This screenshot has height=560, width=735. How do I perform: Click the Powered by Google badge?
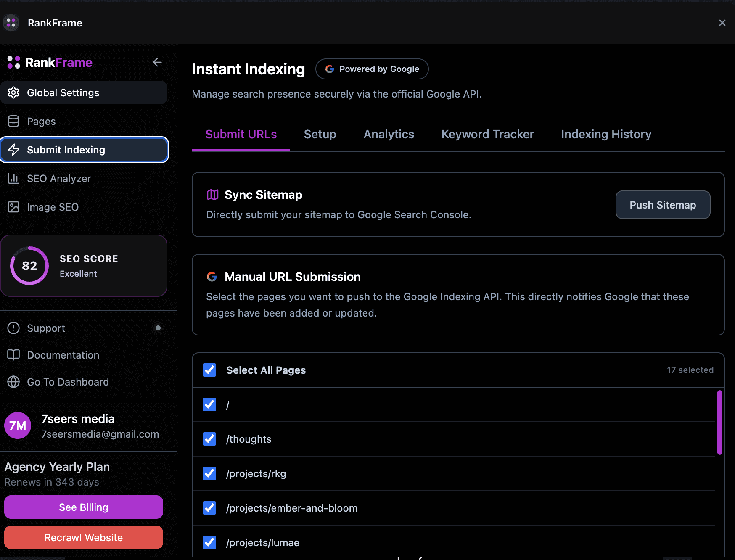[x=372, y=69]
